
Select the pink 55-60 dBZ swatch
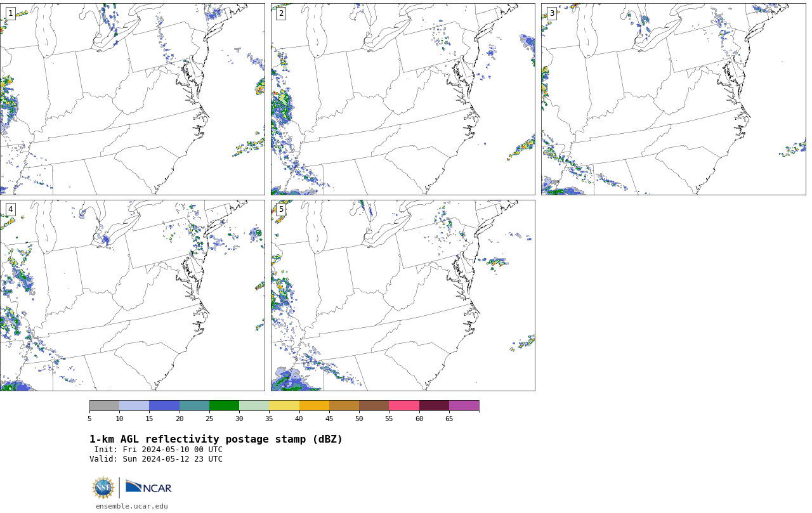404,406
